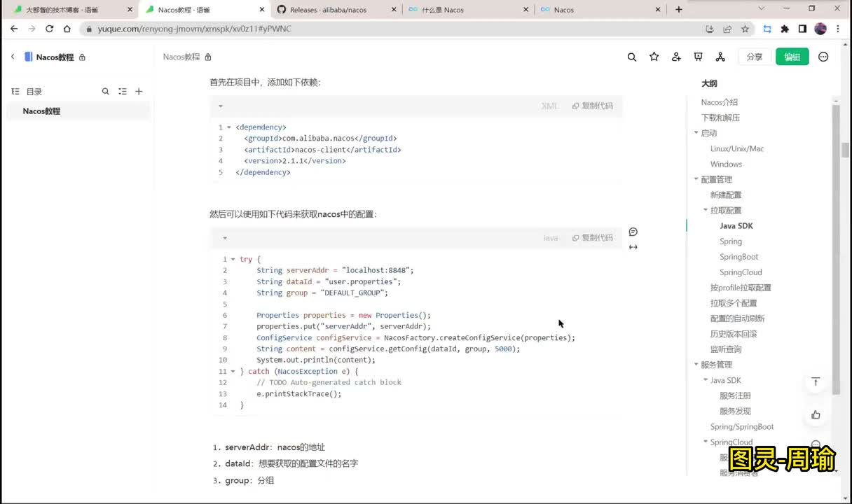Add a new document with plus icon

pos(139,91)
